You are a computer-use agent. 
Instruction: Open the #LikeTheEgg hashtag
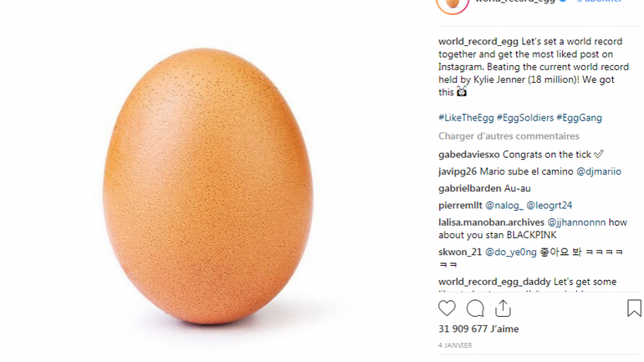466,118
